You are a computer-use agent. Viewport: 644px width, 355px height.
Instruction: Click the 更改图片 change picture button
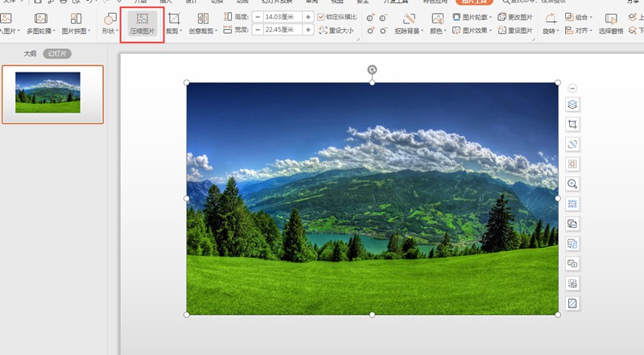click(x=515, y=17)
